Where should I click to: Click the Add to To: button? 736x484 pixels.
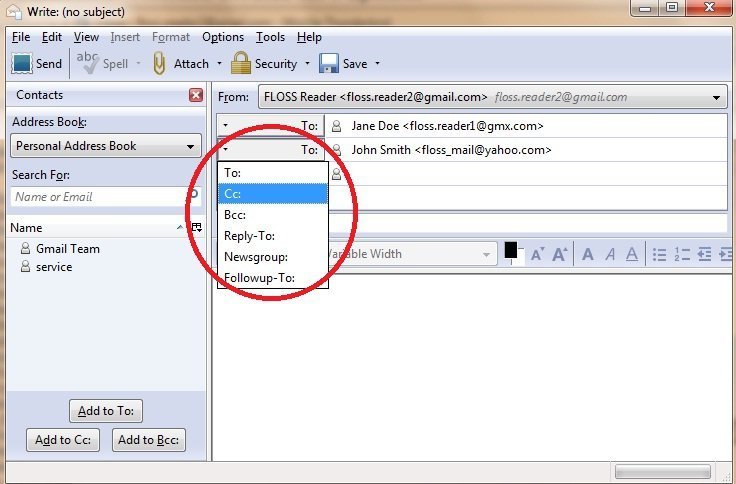click(106, 411)
